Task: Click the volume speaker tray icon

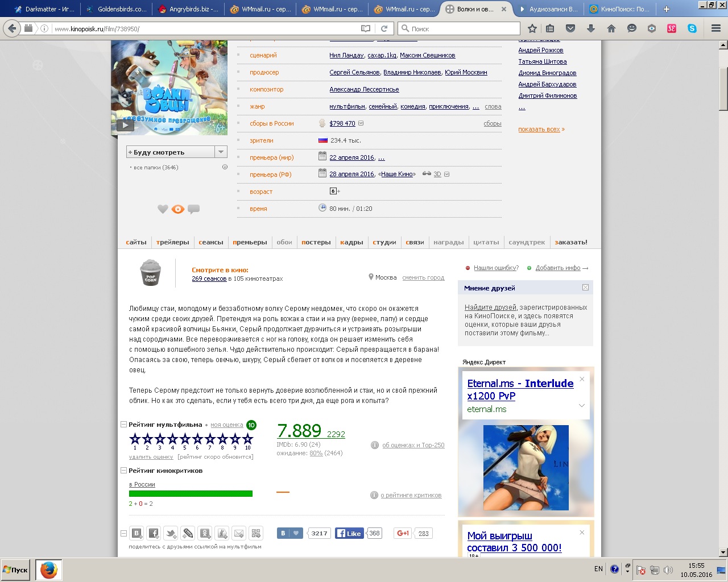Action: [x=668, y=569]
